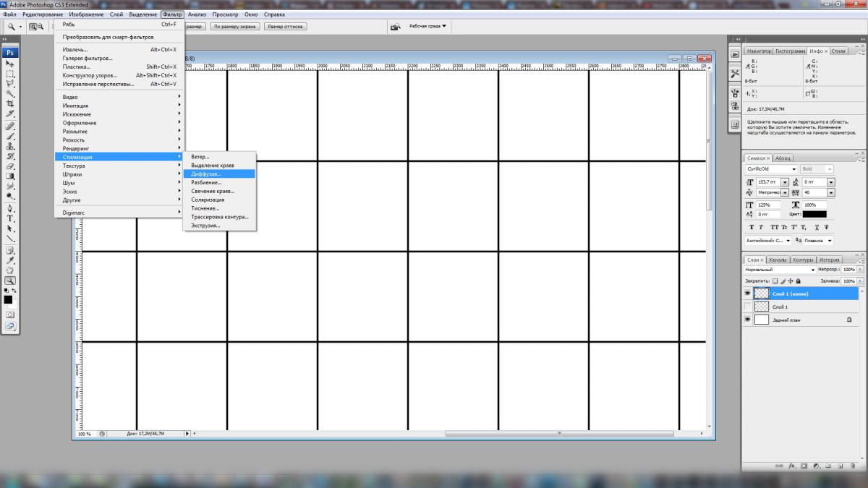The height and width of the screenshot is (488, 868).
Task: Click the Размер оттиска button
Action: (x=286, y=27)
